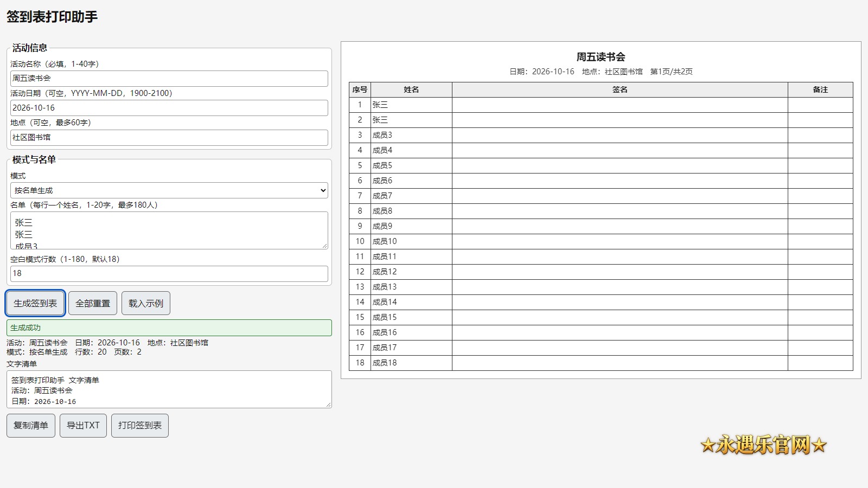The height and width of the screenshot is (488, 868).
Task: Click the 地点 input containing 社区图书馆
Action: (169, 138)
